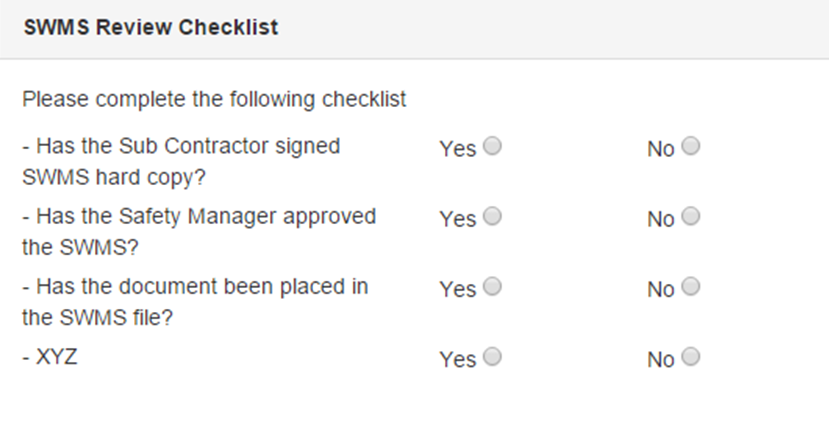Click the 'No' label text in Safety Manager row

[x=660, y=219]
